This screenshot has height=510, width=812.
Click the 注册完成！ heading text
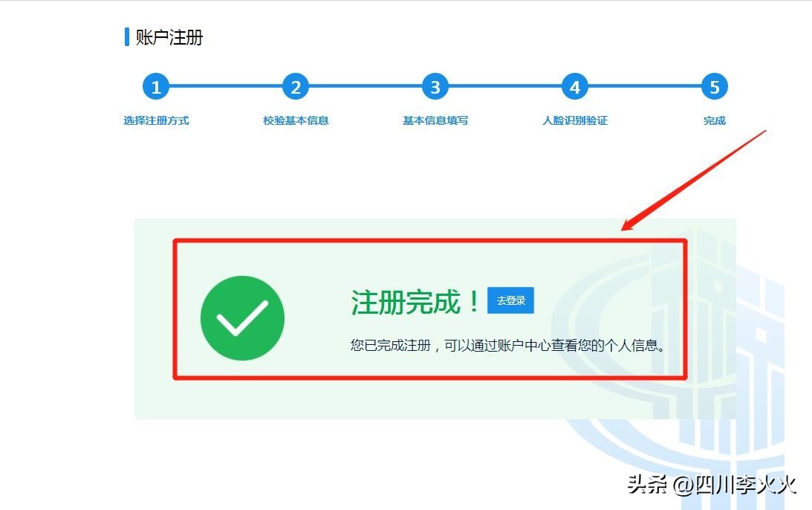415,302
